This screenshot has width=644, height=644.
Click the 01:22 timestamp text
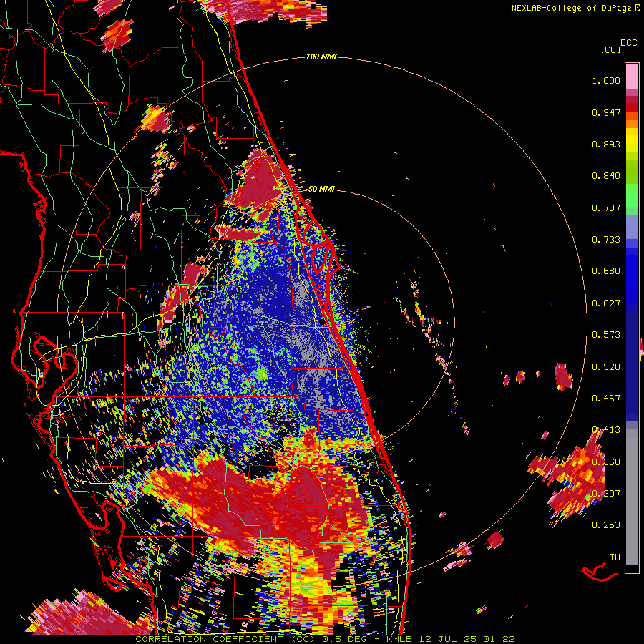click(x=499, y=639)
